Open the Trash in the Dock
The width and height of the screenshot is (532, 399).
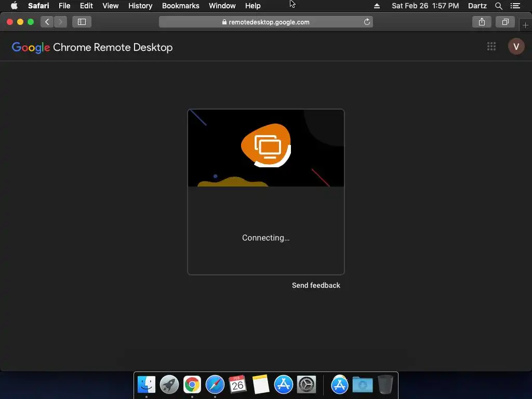[385, 385]
